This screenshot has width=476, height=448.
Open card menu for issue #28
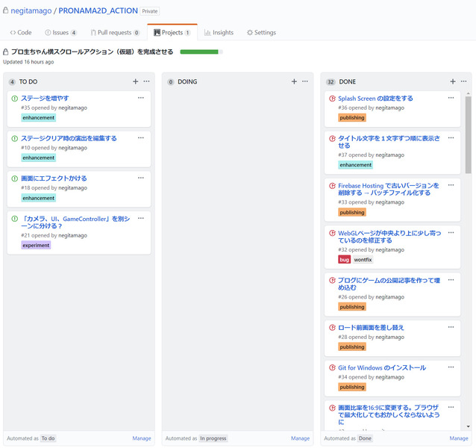pyautogui.click(x=451, y=327)
